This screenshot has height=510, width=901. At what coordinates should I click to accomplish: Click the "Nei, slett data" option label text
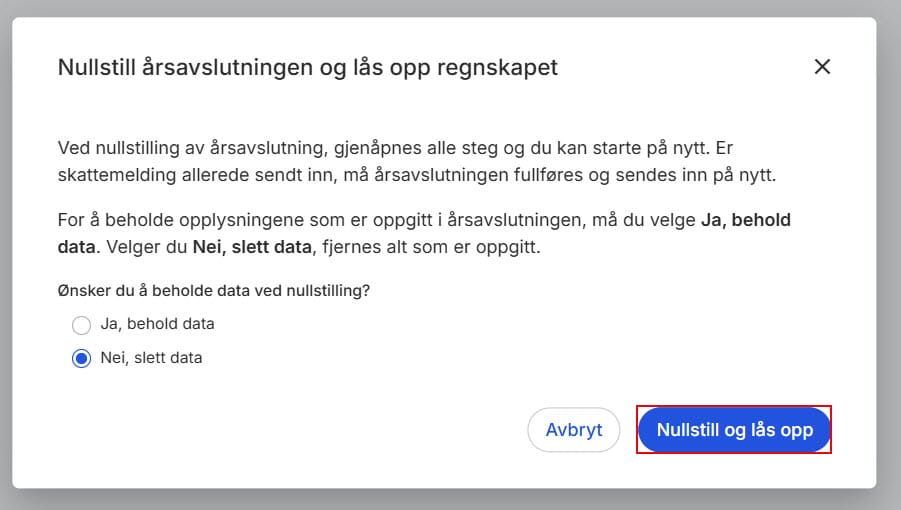click(151, 357)
